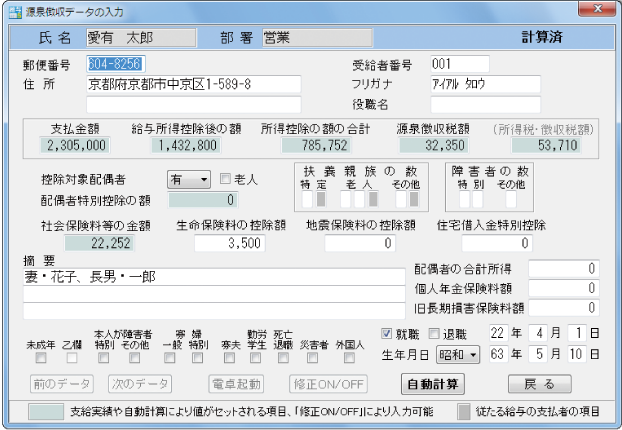Check the 災害者 checkbox
This screenshot has width=622, height=430.
tap(313, 356)
